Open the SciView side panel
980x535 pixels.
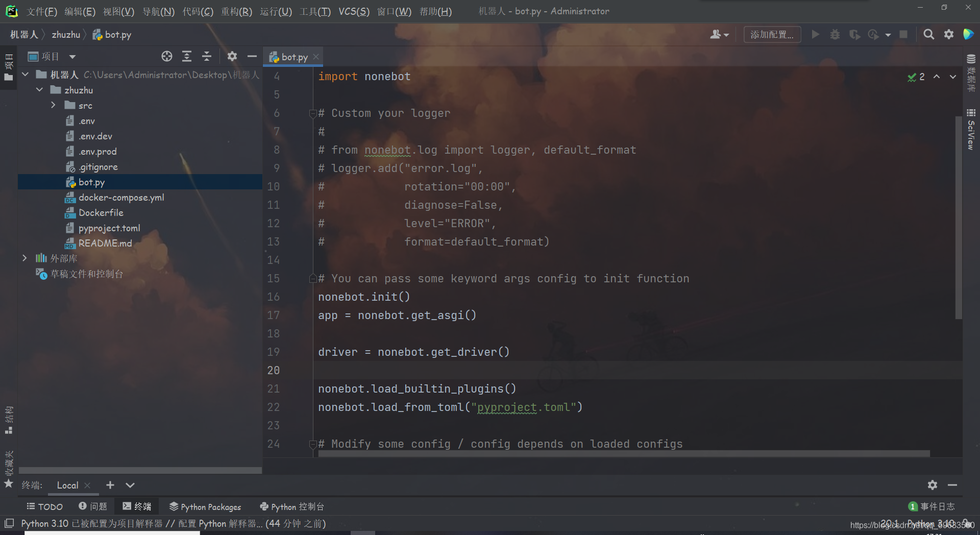pyautogui.click(x=971, y=129)
